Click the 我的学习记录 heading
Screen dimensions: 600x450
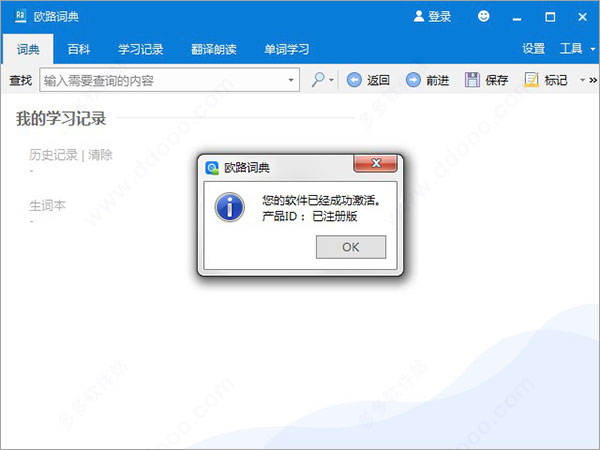tap(61, 118)
